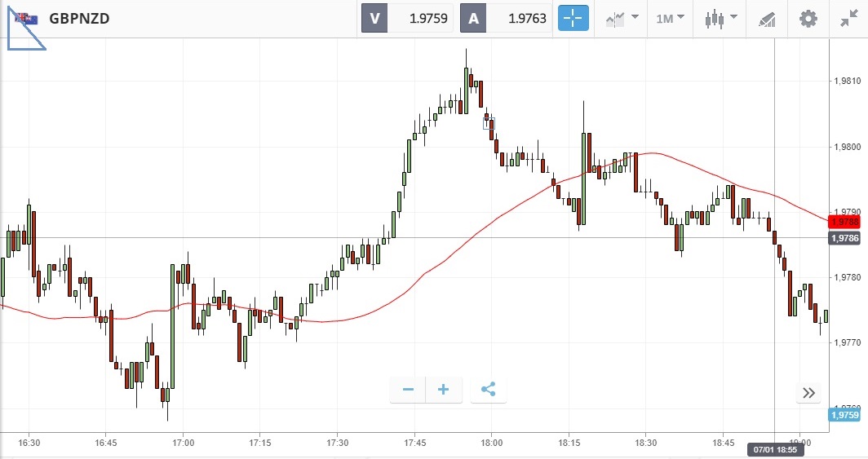Open chart settings gear

pyautogui.click(x=808, y=18)
